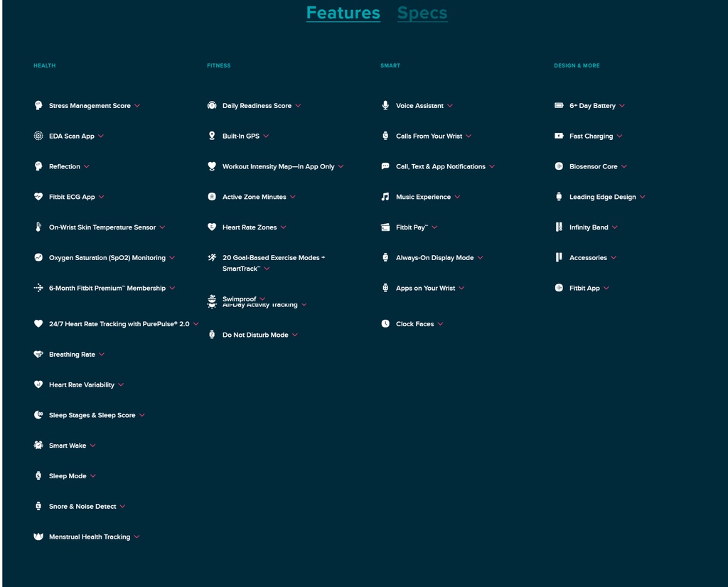Click the Active Zone Minutes icon
728x587 pixels.
[212, 197]
